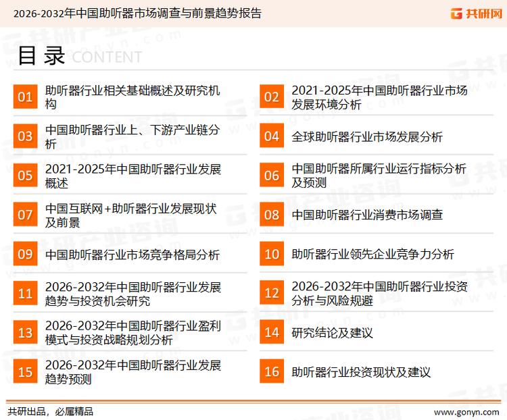
Task: Select 中国助听器行业上、下游产业链分析 entry
Action: pos(132,136)
